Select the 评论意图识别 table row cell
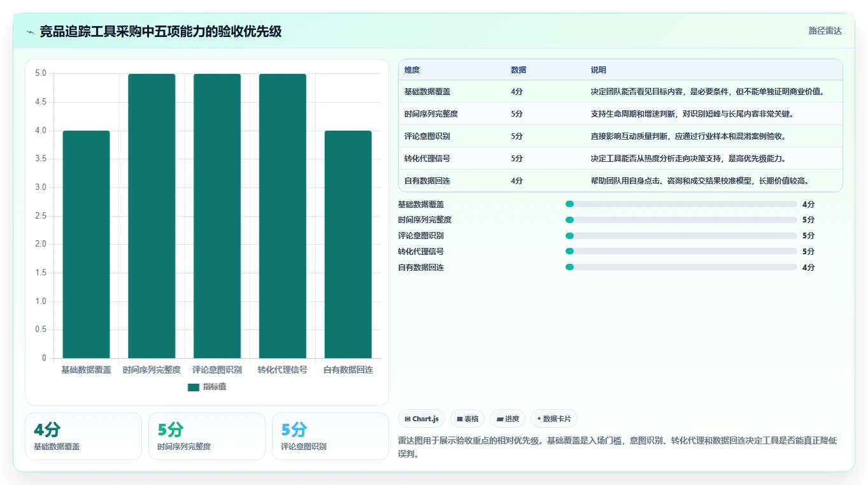This screenshot has width=868, height=485. click(427, 136)
